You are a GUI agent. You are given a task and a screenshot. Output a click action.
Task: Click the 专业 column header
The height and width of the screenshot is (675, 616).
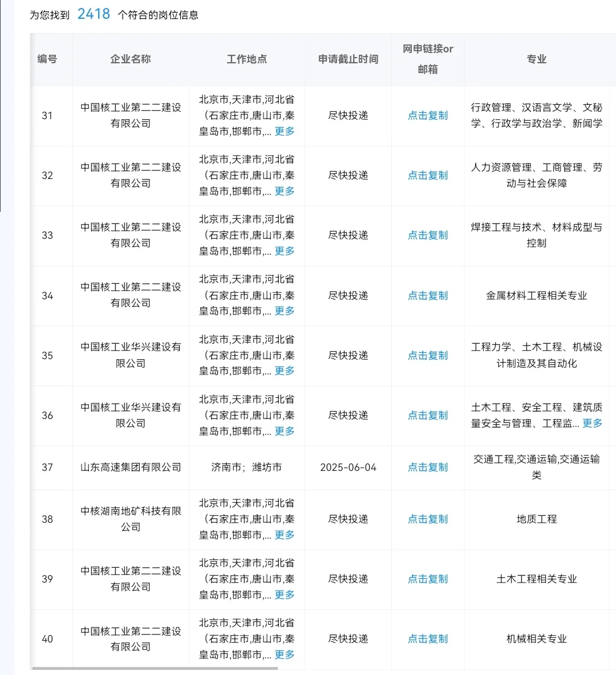pos(536,59)
